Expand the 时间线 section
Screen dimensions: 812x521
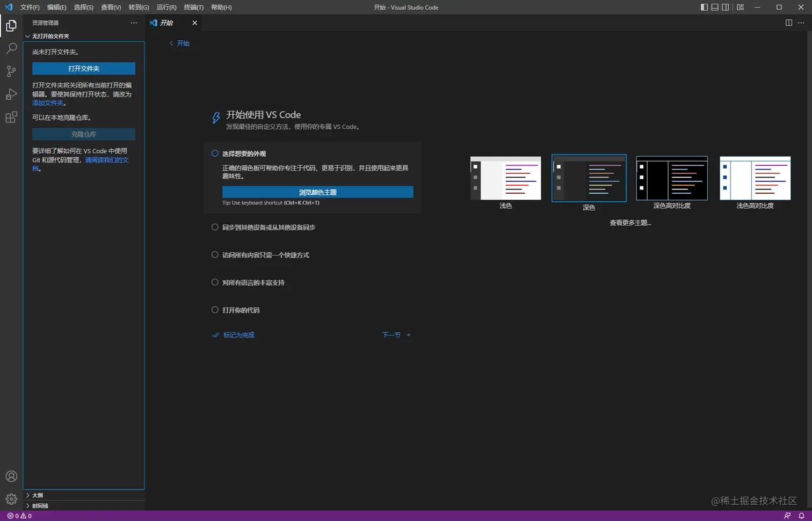point(84,505)
